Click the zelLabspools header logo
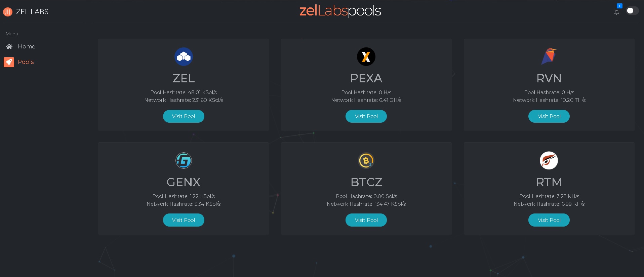 (340, 11)
